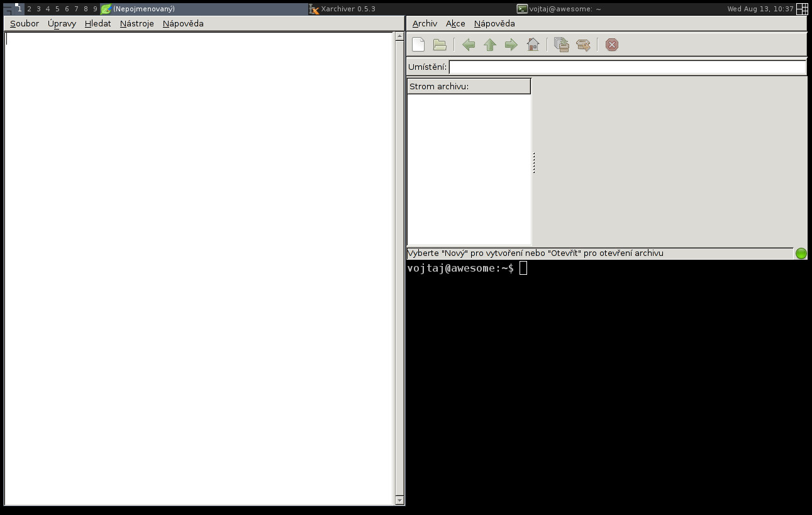812x515 pixels.
Task: Switch to workspace tag 1
Action: (19, 9)
